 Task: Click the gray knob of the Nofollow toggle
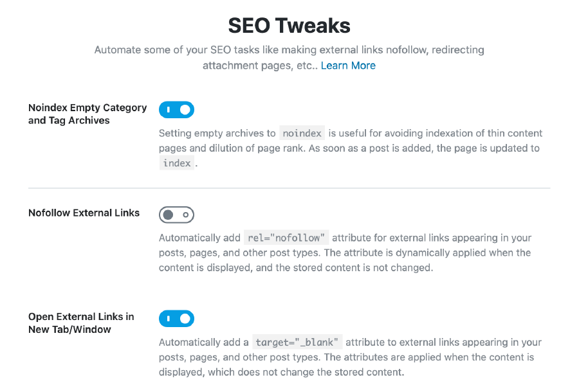[169, 215]
